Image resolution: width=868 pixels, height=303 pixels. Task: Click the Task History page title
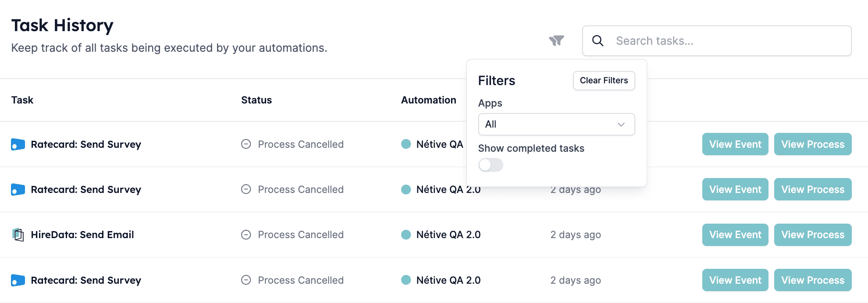63,25
